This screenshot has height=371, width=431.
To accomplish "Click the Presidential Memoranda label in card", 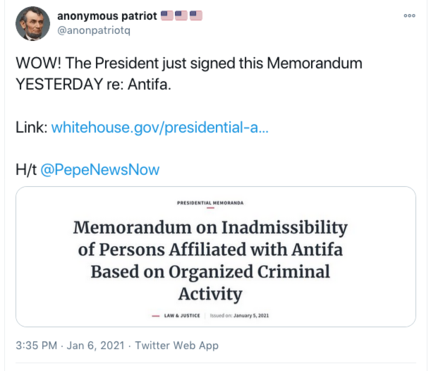I will tap(210, 203).
